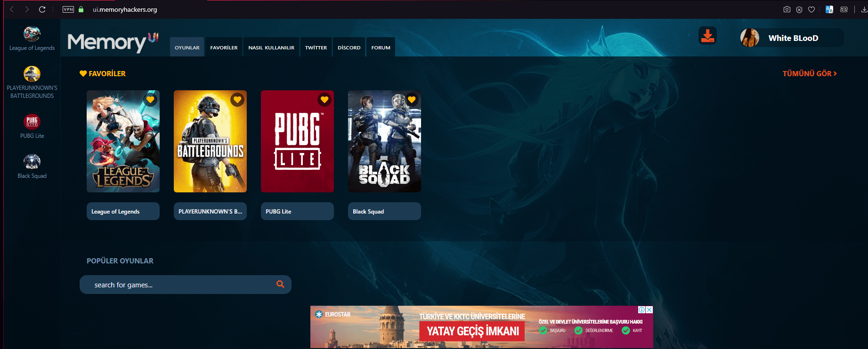Click the "PUBG Lite" sidebar label
This screenshot has width=868, height=349.
pos(32,136)
